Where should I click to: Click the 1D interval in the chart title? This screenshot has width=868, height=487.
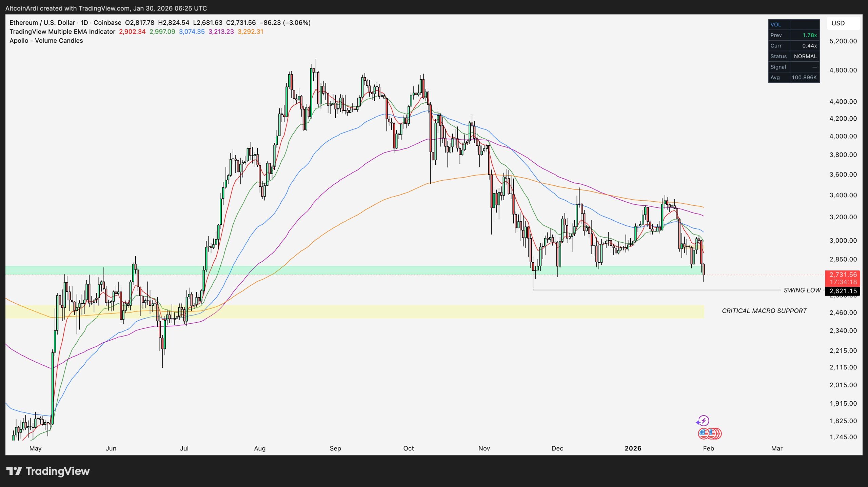84,23
